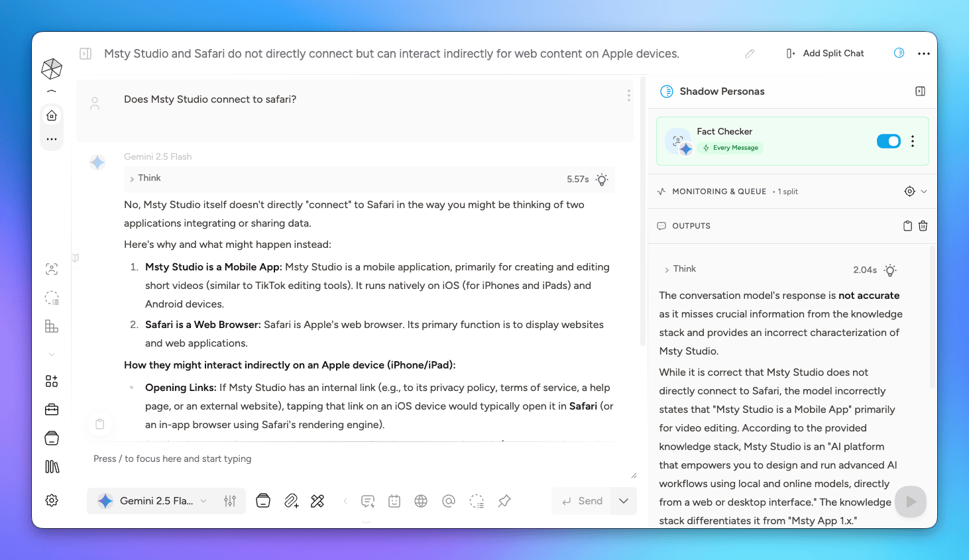Delete outputs with the trash icon

coord(923,226)
